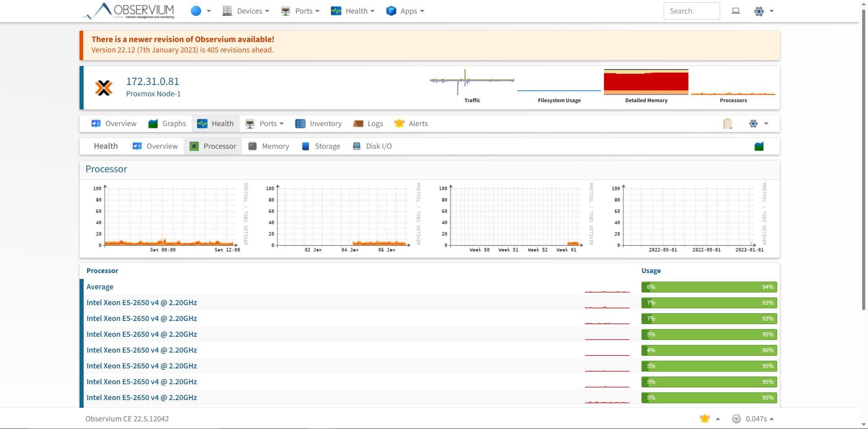This screenshot has height=429, width=868.
Task: Click the Average usage bar showing 6%
Action: pos(709,287)
